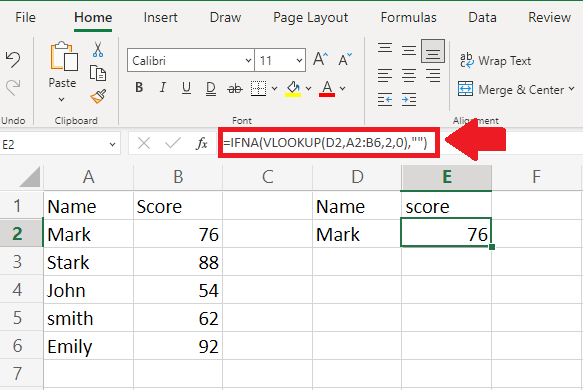Select the highlighted Bottom Align icon
The image size is (583, 390).
pyautogui.click(x=433, y=51)
